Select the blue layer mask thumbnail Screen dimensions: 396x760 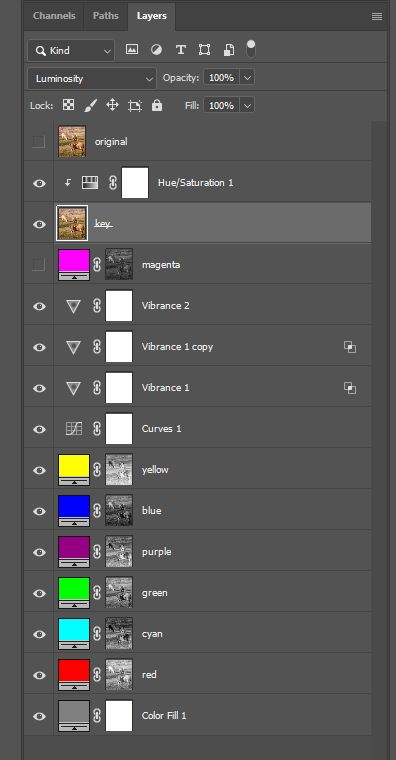click(119, 511)
